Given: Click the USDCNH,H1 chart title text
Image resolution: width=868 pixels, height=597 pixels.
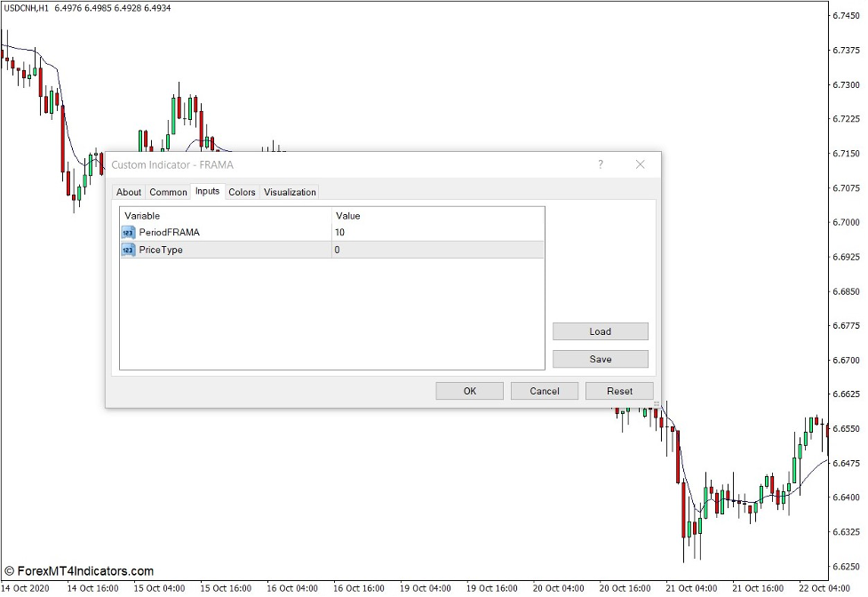Looking at the screenshot, I should click(x=26, y=8).
